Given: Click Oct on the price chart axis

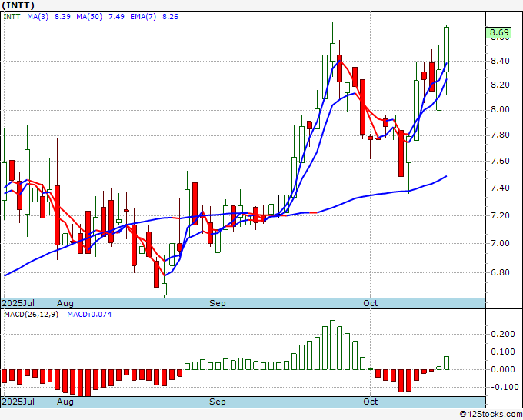Looking at the screenshot, I should [x=370, y=303].
